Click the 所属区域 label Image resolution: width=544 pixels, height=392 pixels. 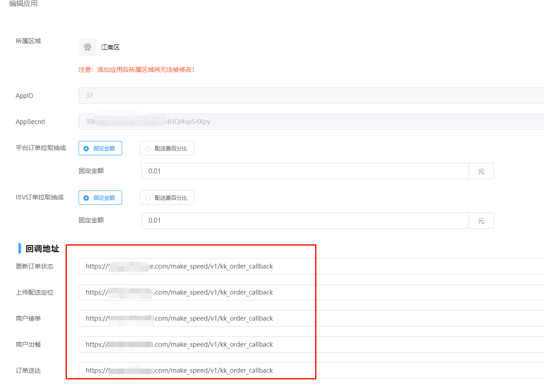[28, 41]
